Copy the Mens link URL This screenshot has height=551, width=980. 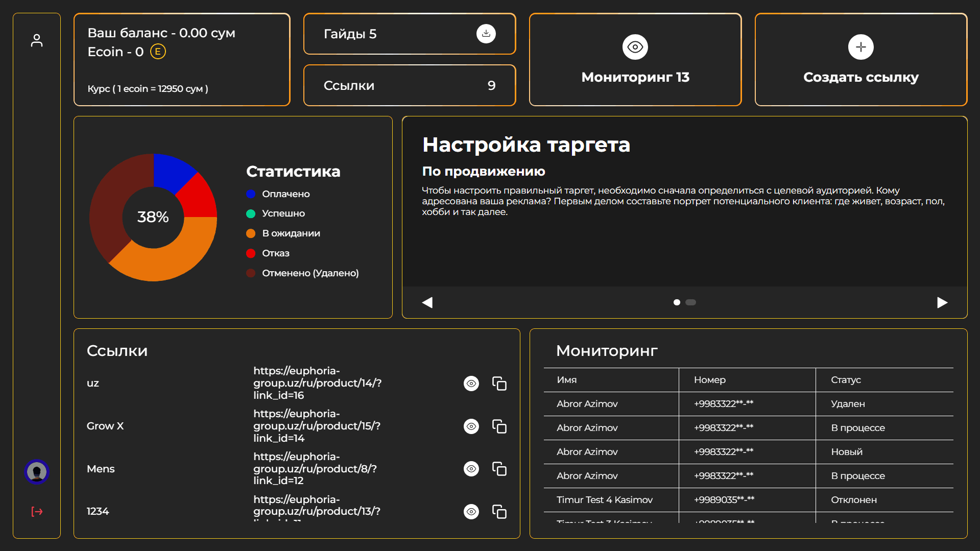[499, 469]
